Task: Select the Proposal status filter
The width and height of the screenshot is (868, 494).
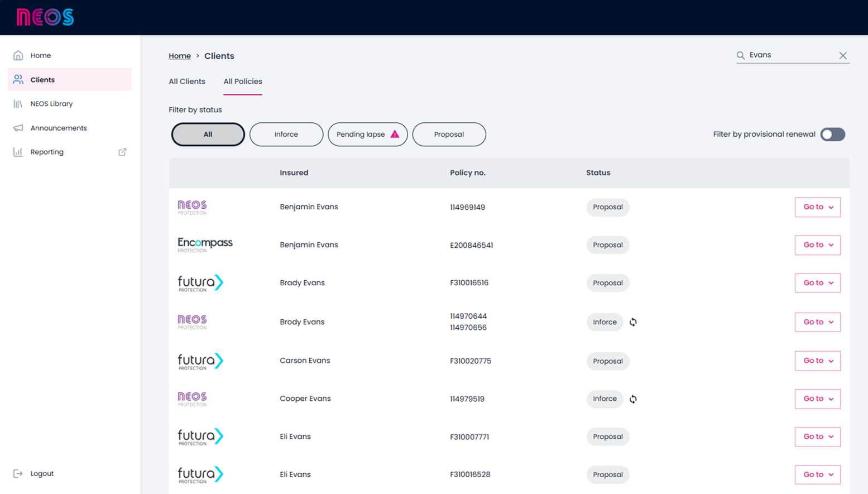Action: tap(449, 135)
